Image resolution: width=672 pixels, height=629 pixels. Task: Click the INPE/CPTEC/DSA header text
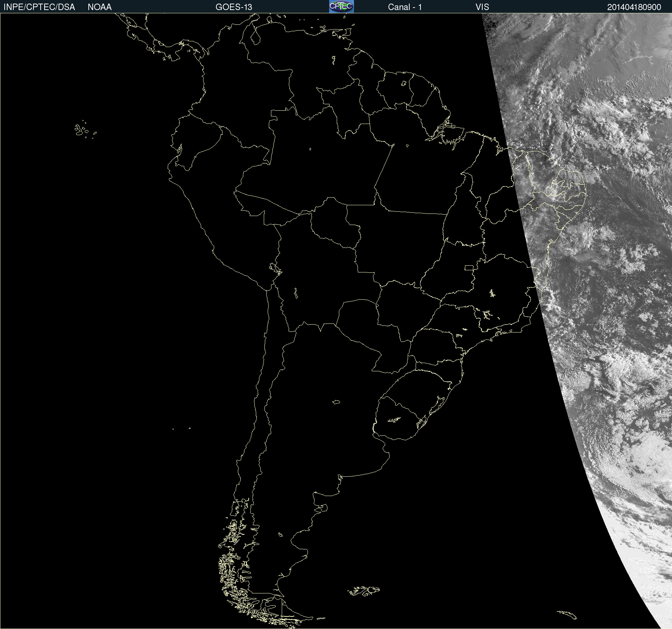point(39,7)
